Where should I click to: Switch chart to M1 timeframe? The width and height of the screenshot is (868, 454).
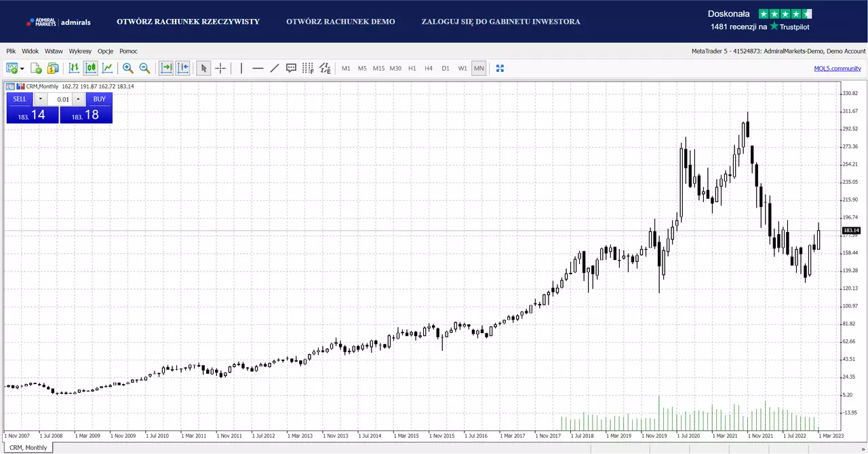[346, 69]
